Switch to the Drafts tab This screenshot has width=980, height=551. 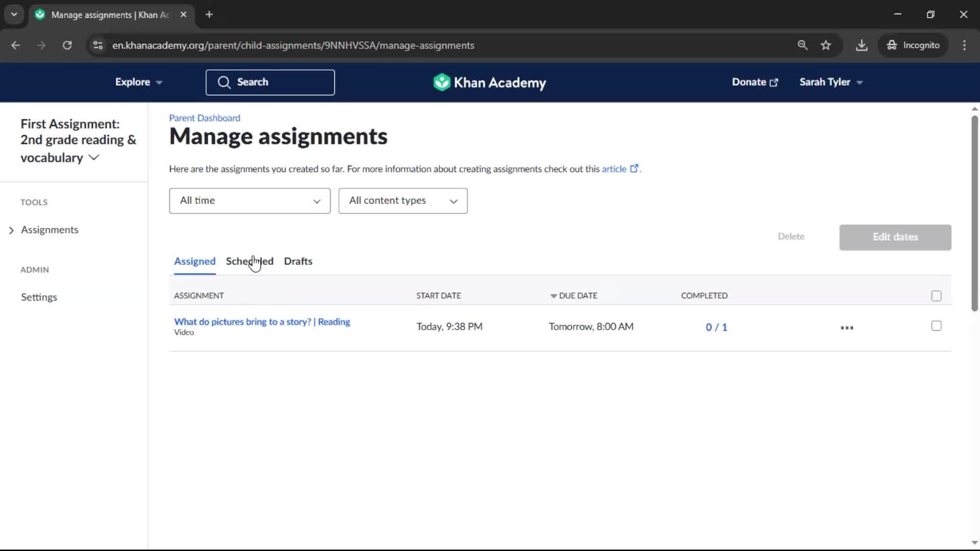click(x=298, y=261)
